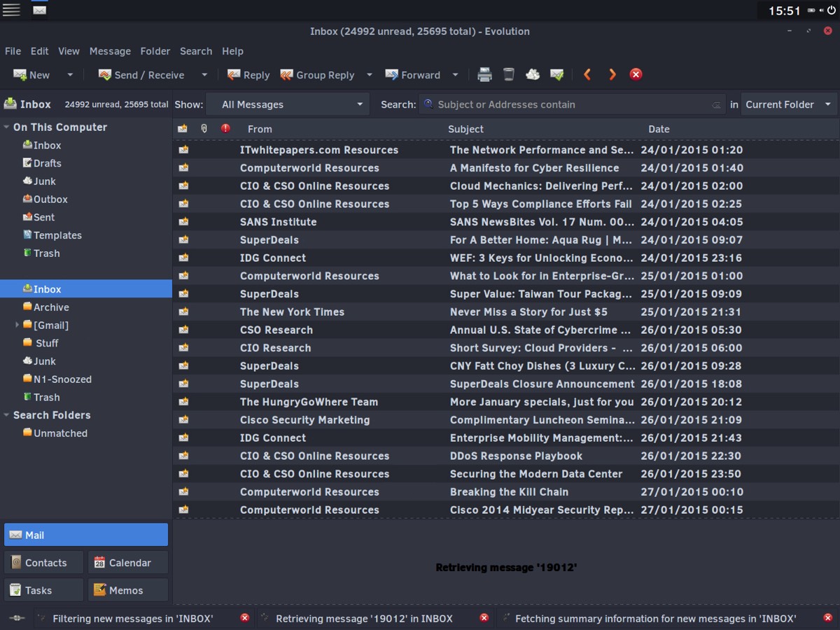Open the Edit menu

[x=40, y=51]
